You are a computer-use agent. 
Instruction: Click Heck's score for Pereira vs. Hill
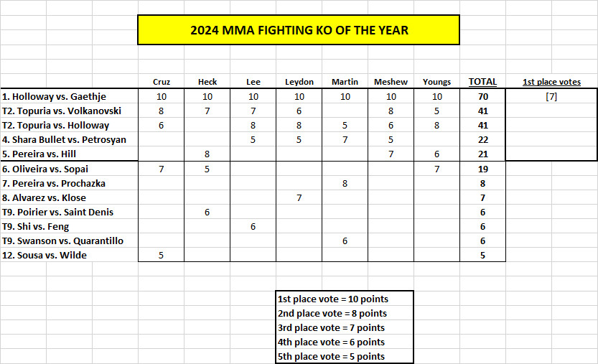(x=207, y=154)
